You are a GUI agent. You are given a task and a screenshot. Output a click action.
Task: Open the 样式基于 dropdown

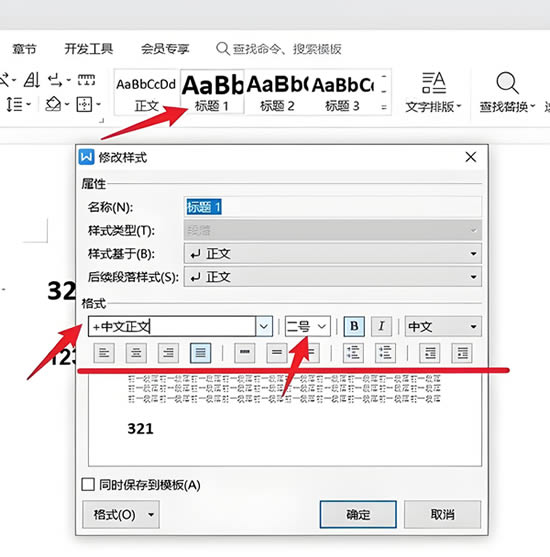tap(333, 254)
